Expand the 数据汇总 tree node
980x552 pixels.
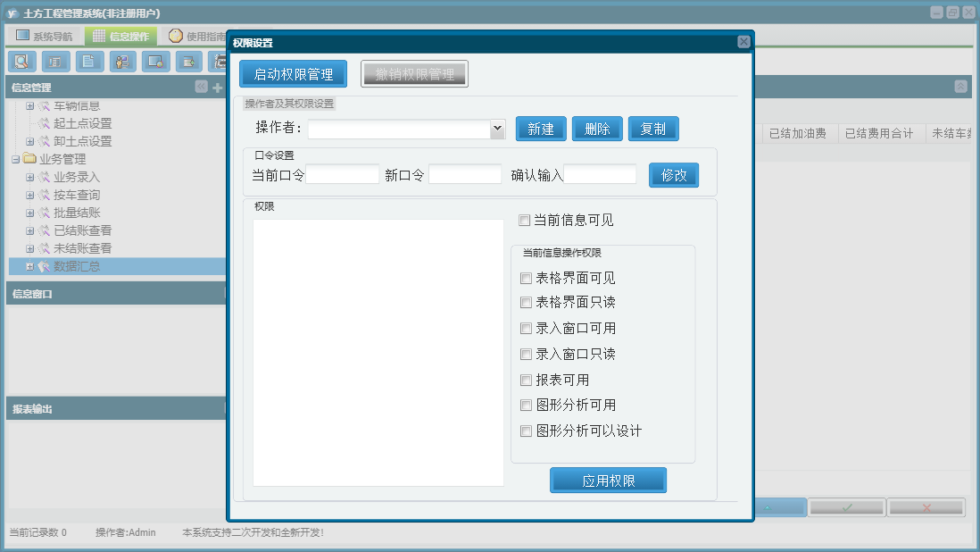(x=29, y=267)
